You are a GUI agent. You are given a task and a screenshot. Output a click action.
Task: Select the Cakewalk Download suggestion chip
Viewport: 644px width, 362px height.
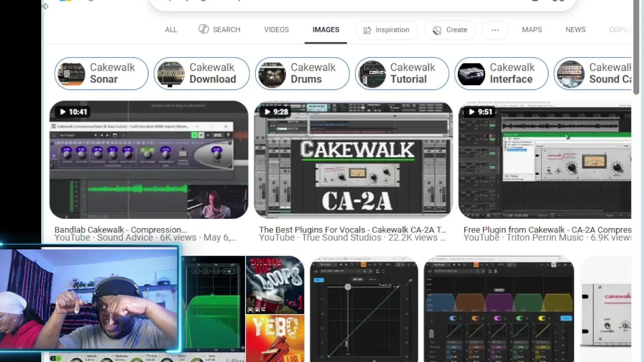[201, 73]
